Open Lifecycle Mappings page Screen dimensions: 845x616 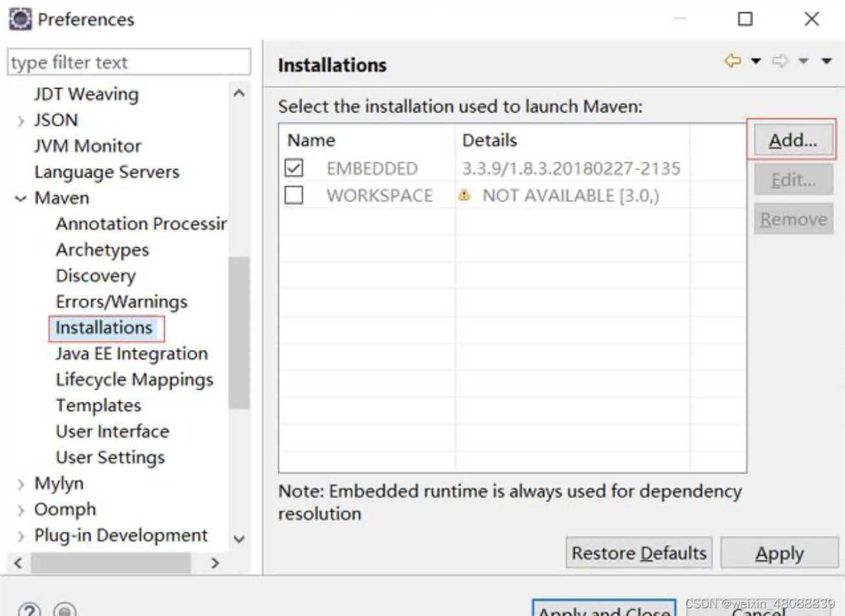pyautogui.click(x=135, y=379)
